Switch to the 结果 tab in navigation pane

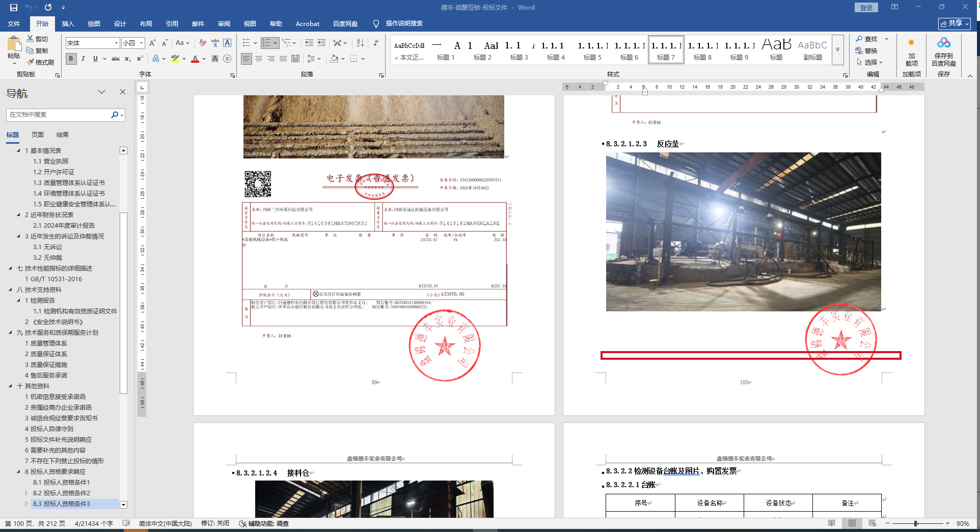[63, 135]
